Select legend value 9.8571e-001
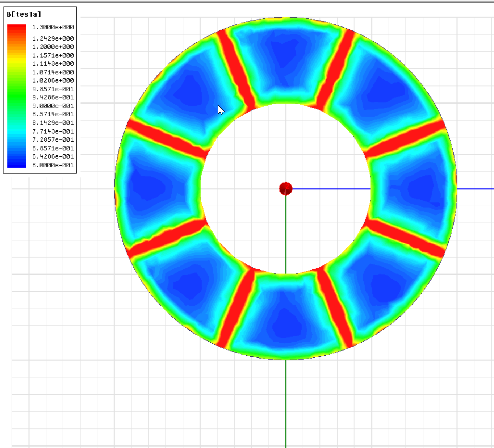This screenshot has height=448, width=494. (53, 89)
